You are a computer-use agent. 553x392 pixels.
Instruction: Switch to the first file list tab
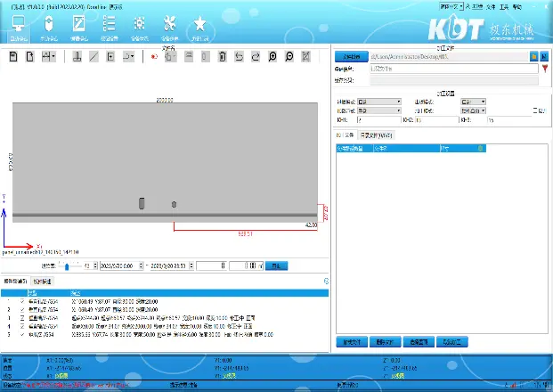(345, 135)
